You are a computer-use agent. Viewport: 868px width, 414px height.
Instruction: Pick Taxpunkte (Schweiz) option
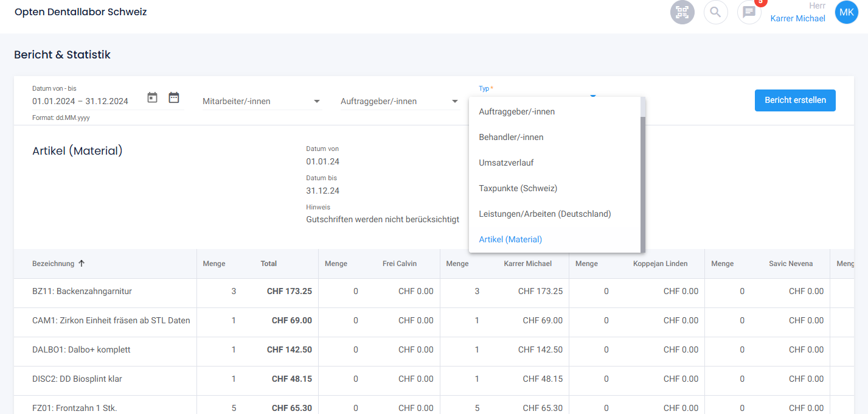pyautogui.click(x=518, y=188)
